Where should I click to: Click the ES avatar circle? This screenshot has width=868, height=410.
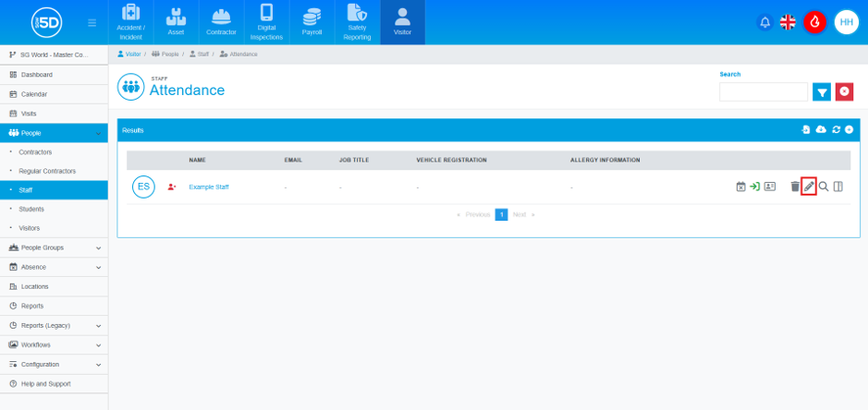point(143,187)
